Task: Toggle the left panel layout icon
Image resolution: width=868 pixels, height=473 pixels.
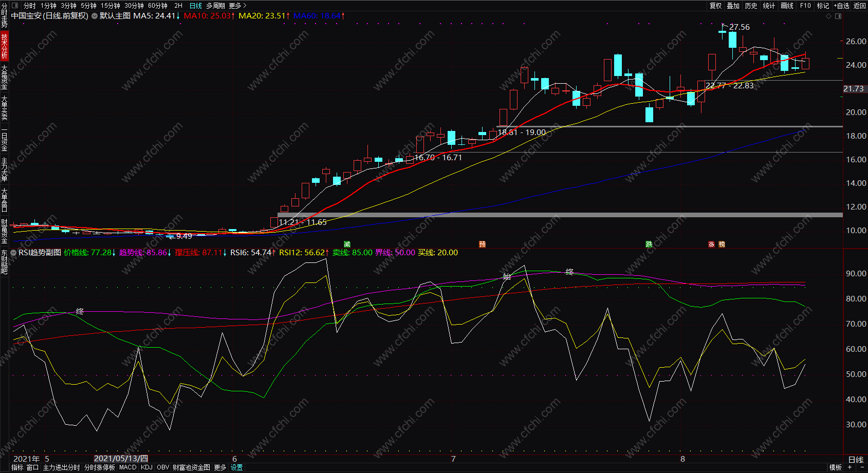Action: (x=15, y=6)
